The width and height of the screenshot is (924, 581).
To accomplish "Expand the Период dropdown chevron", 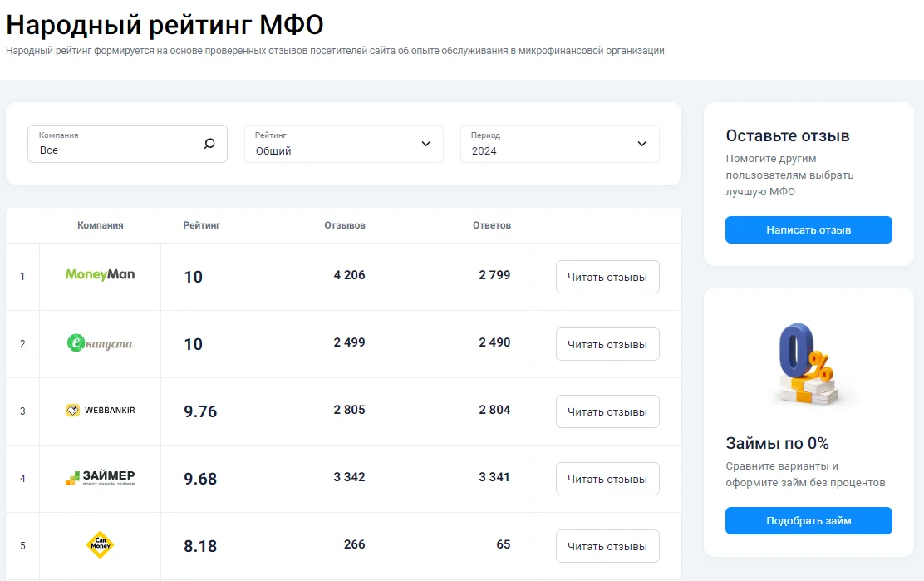I will [641, 144].
